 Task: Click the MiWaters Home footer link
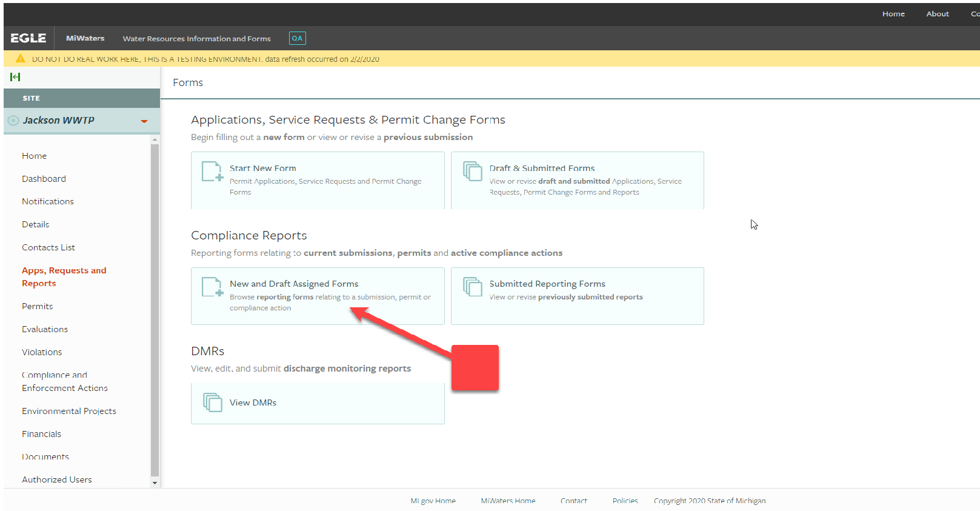[508, 501]
